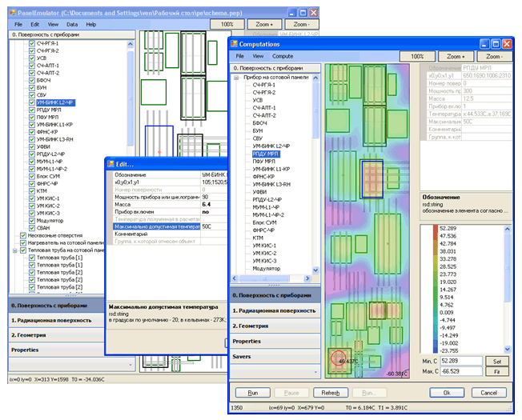Click the Fit button beside Max, C
Screen dimensions: 522x420
tap(496, 372)
